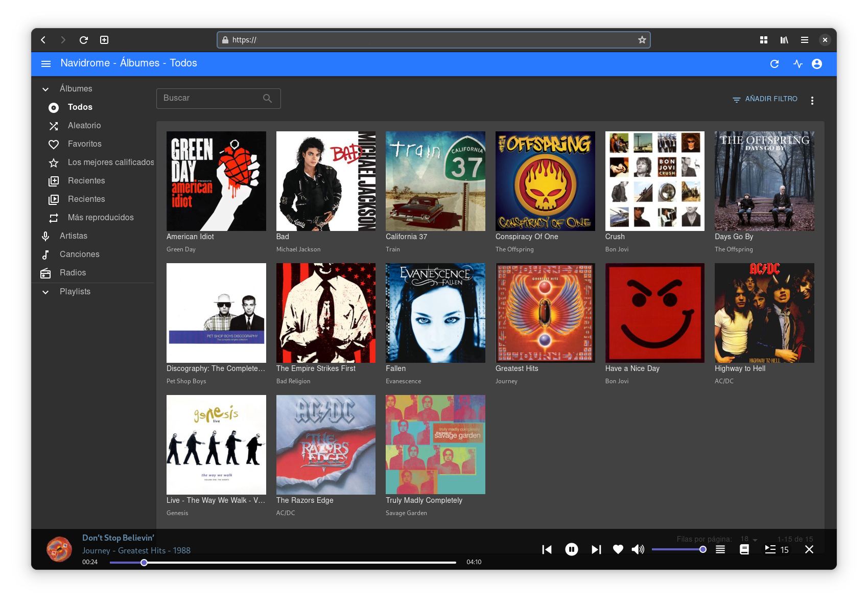Open the three-dot more options menu
Screen dimensions: 868x604
812,101
